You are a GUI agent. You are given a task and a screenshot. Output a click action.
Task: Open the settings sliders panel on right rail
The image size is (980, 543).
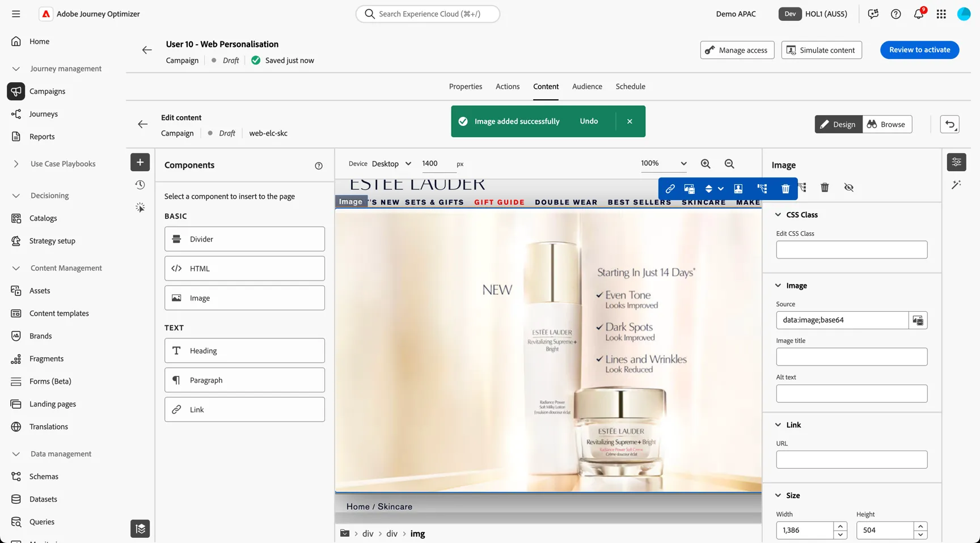coord(956,162)
